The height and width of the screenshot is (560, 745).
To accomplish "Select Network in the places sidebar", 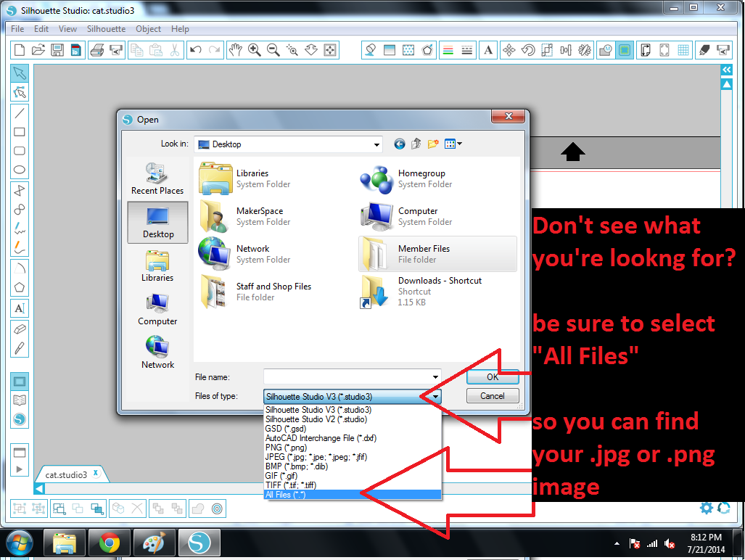I will (157, 353).
